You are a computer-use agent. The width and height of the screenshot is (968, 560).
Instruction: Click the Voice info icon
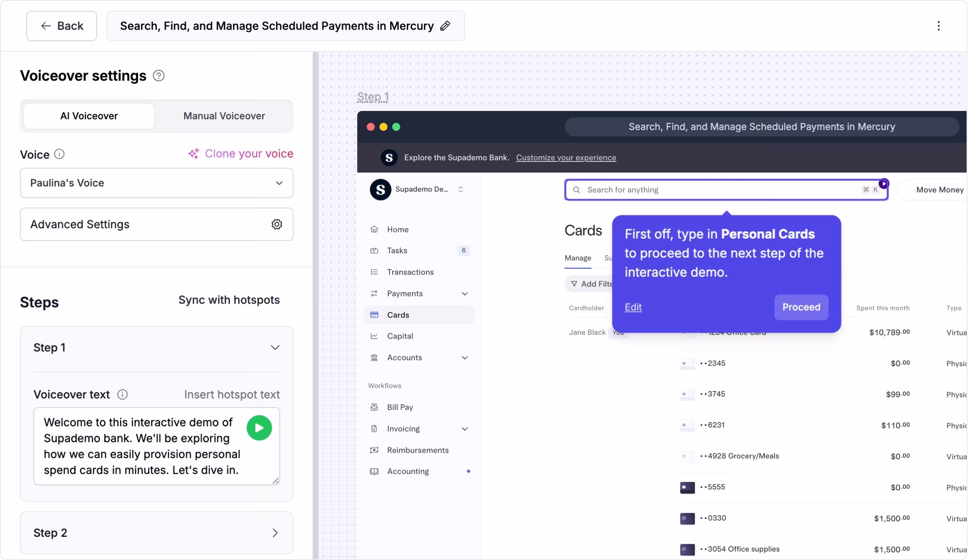coord(59,154)
